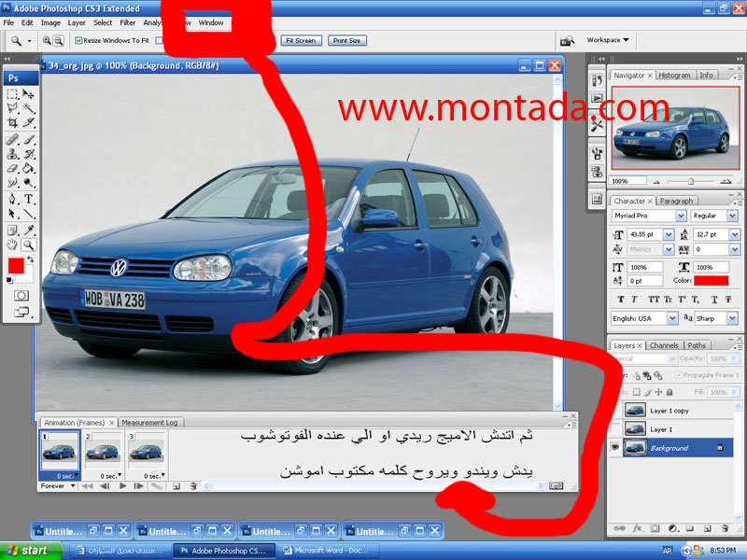The image size is (747, 560).
Task: Hide the Background layer eye icon
Action: tap(614, 448)
